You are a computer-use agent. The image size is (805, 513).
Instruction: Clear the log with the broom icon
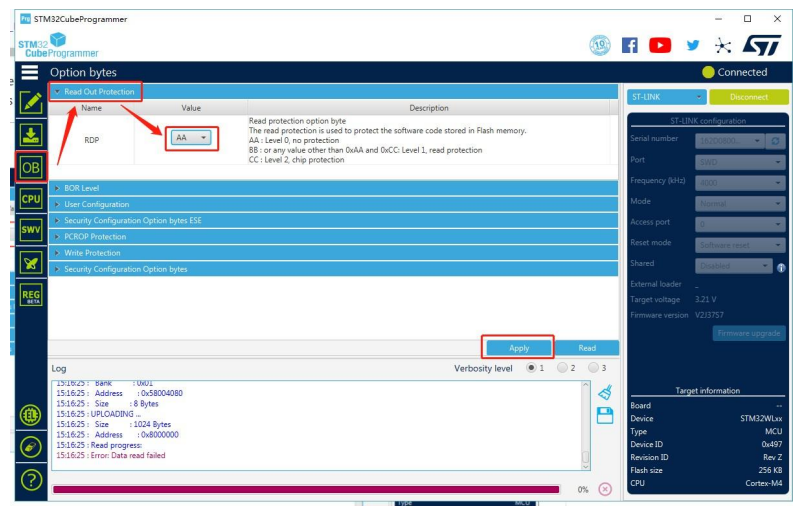tap(604, 393)
